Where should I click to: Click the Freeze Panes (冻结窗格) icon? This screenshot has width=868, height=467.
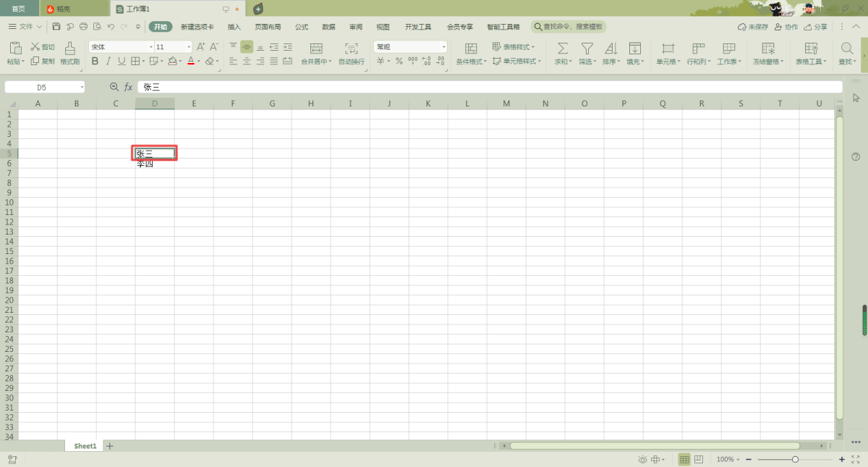tap(768, 49)
